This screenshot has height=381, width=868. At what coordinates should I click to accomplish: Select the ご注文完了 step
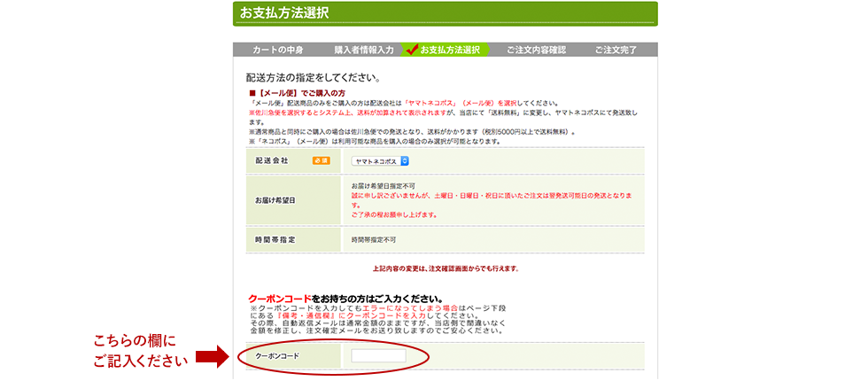(616, 50)
